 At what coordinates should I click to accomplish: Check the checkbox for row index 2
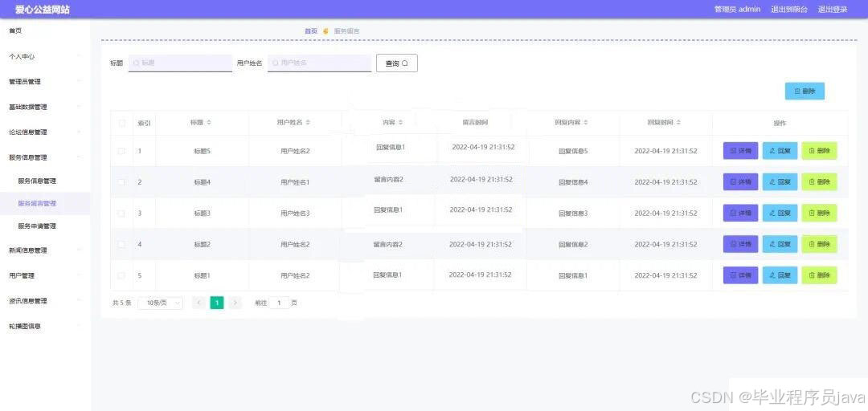pos(122,182)
